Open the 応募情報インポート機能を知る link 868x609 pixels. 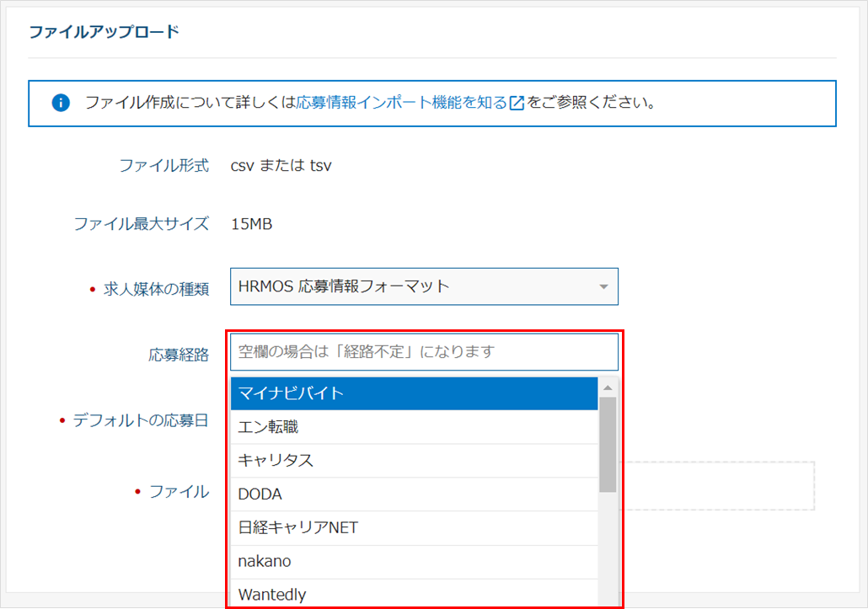point(401,103)
